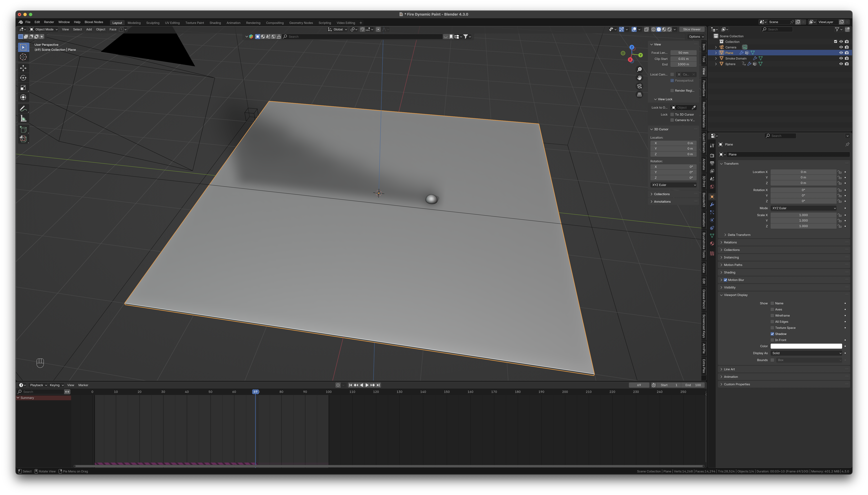Open the Display As Solid dropdown
The height and width of the screenshot is (495, 868).
coord(807,353)
